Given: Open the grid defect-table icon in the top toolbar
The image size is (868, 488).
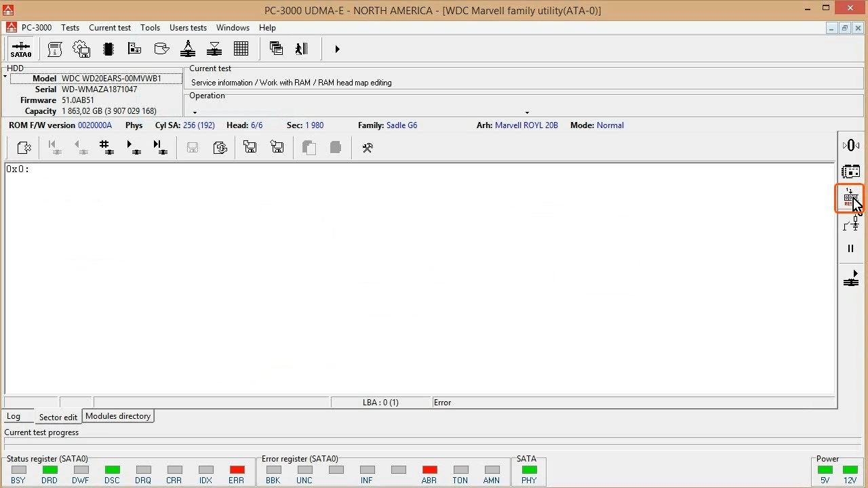Looking at the screenshot, I should 241,49.
